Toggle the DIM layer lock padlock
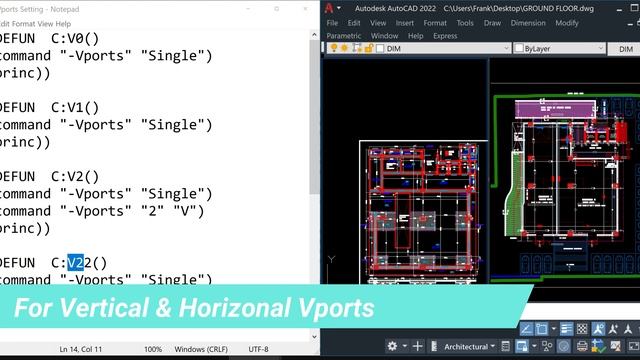Image resolution: width=640 pixels, height=360 pixels. (369, 48)
